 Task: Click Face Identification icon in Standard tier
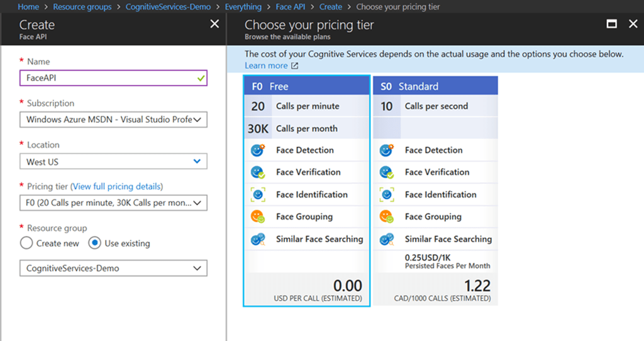(387, 195)
